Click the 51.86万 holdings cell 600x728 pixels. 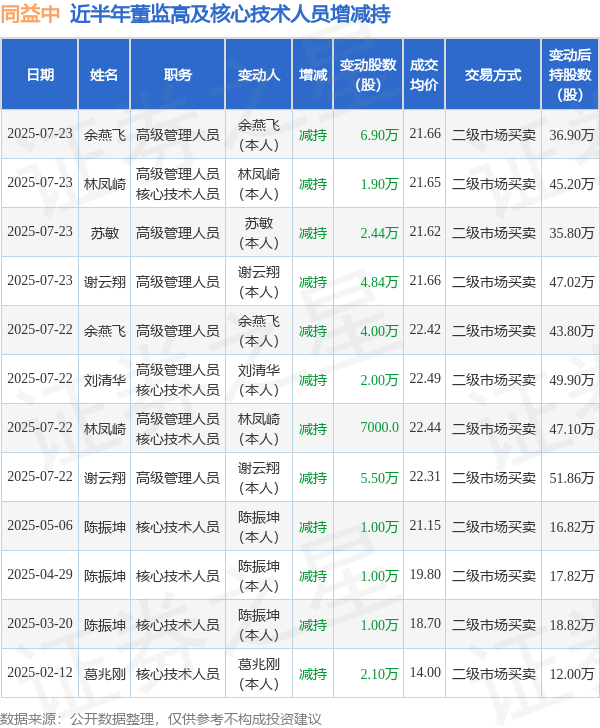tap(571, 478)
